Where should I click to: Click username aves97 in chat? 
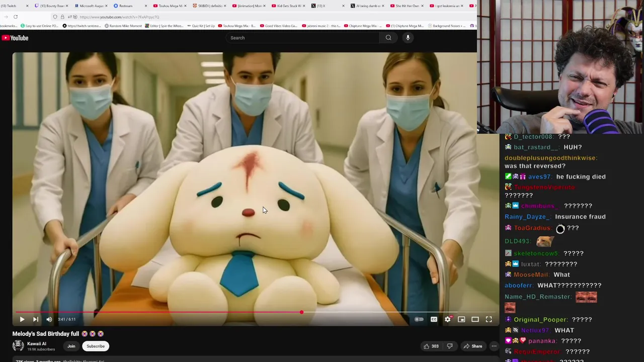pyautogui.click(x=539, y=177)
